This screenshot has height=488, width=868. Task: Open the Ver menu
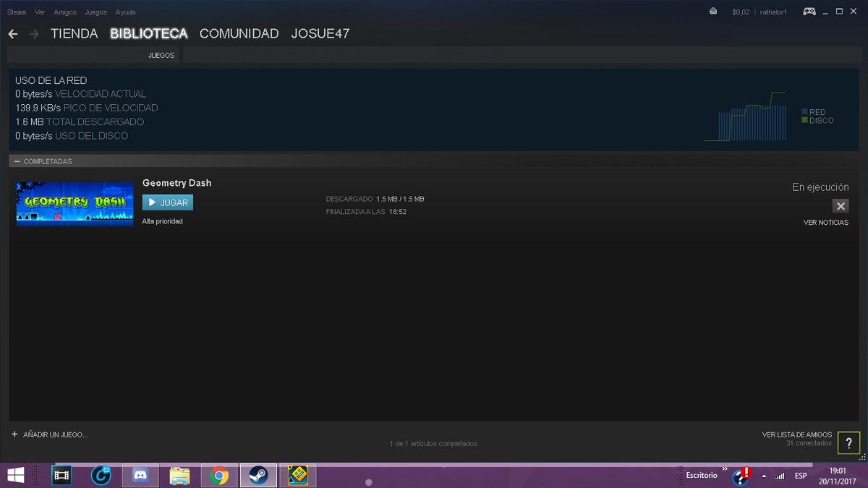pyautogui.click(x=40, y=12)
